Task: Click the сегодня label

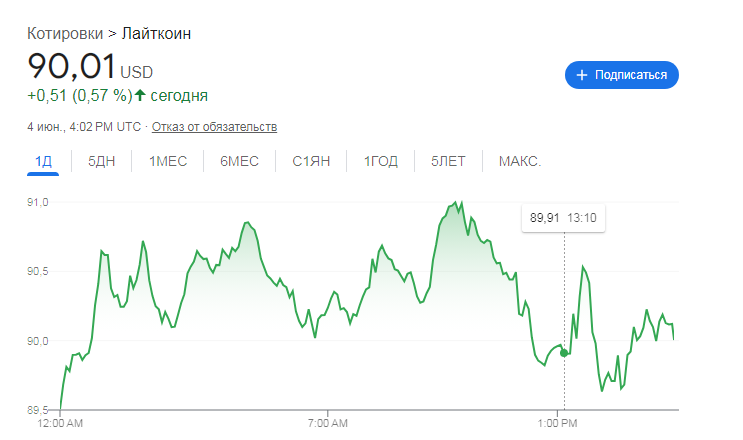Action: tap(179, 96)
